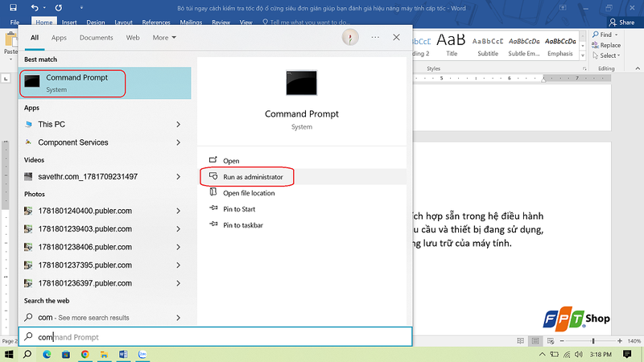Apply the Subtle Emphasis style
644x362 pixels.
[x=524, y=46]
